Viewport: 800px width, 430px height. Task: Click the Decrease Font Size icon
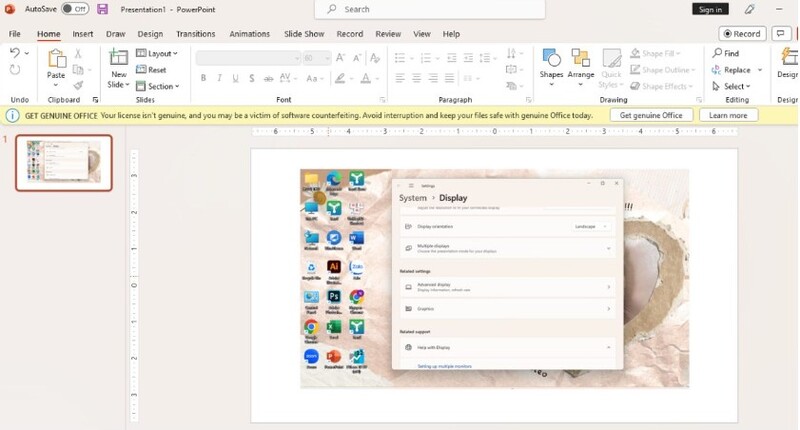click(x=357, y=58)
